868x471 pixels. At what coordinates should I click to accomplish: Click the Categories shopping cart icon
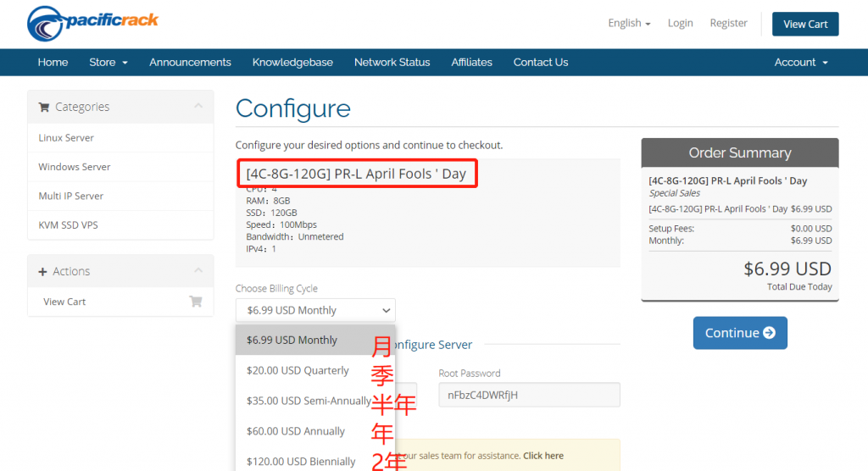pyautogui.click(x=44, y=107)
